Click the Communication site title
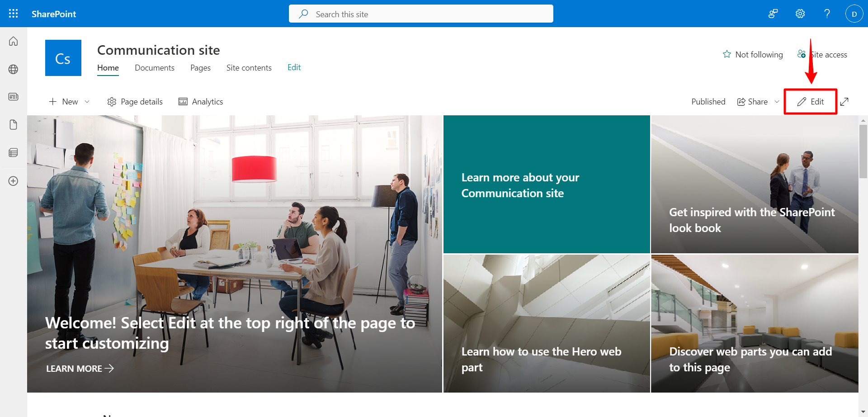This screenshot has height=417, width=868. tap(159, 50)
